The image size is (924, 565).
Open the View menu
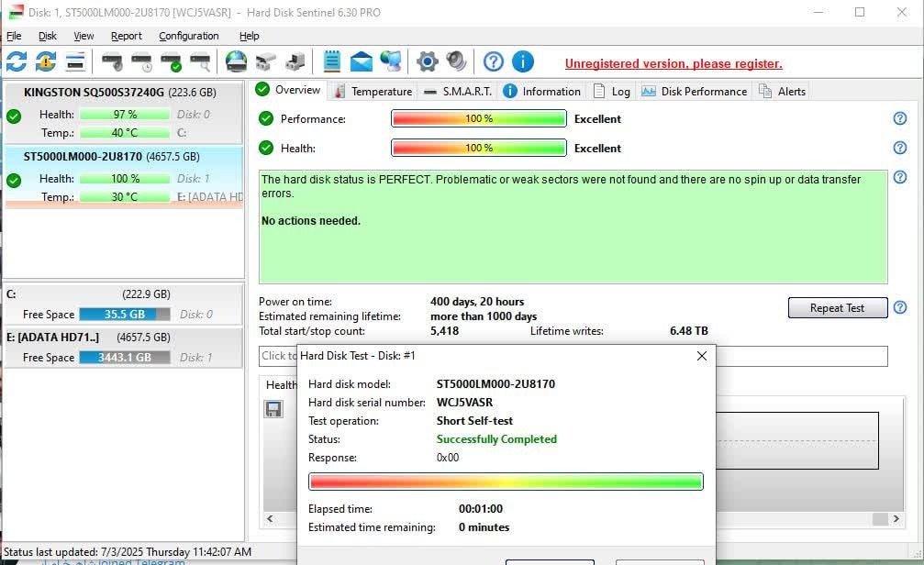click(x=83, y=36)
